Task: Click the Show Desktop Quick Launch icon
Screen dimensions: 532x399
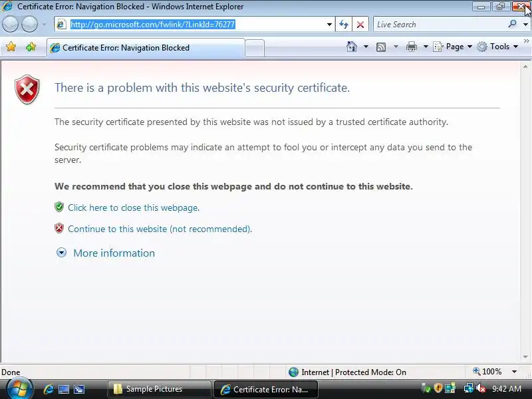Action: click(64, 389)
